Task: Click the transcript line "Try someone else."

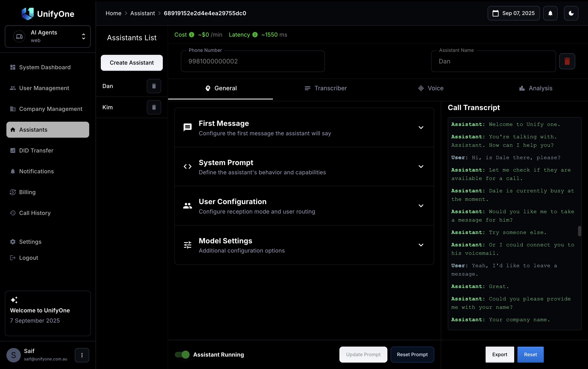Action: point(518,233)
